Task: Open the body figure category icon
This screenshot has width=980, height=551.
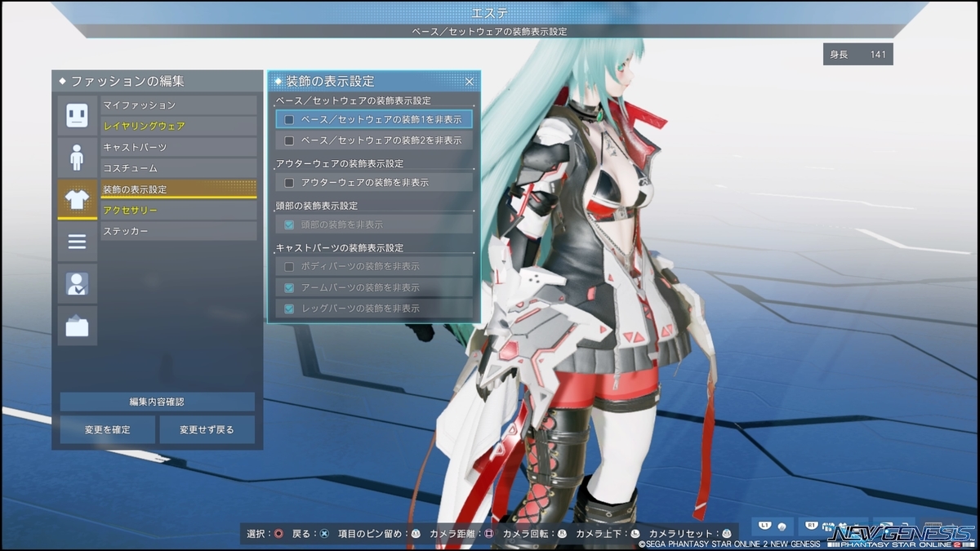Action: pos(77,158)
